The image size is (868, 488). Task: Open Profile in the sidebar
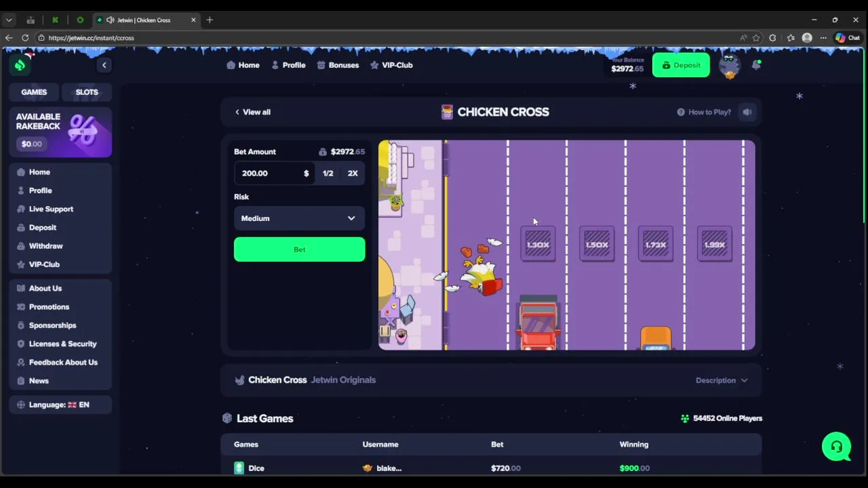(60, 190)
